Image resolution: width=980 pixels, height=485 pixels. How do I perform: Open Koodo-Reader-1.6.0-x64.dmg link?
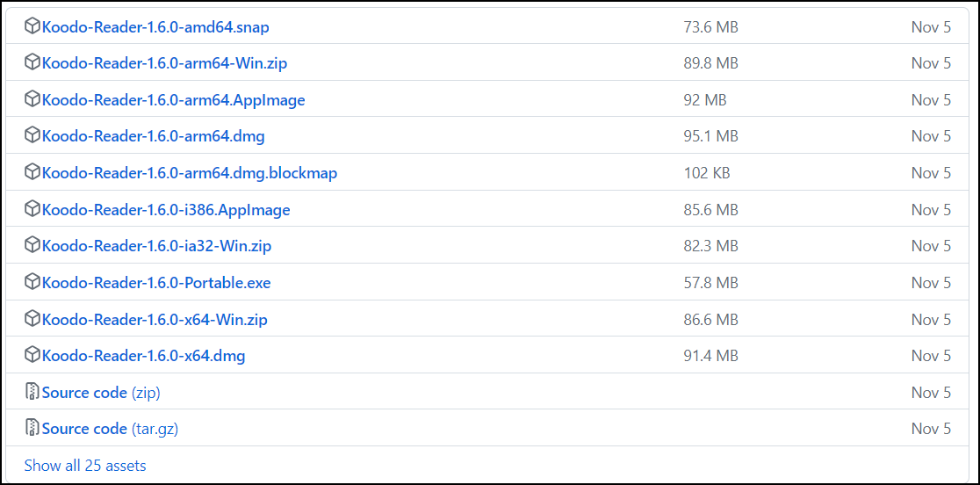click(x=143, y=356)
